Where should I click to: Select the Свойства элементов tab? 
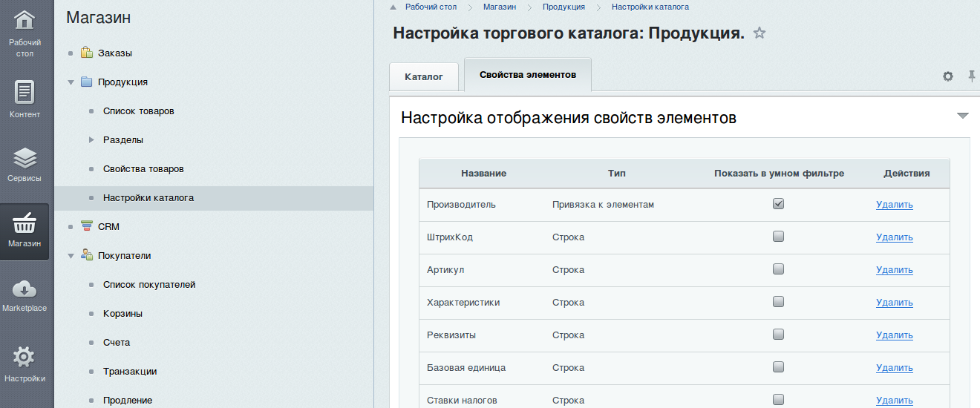tap(527, 75)
